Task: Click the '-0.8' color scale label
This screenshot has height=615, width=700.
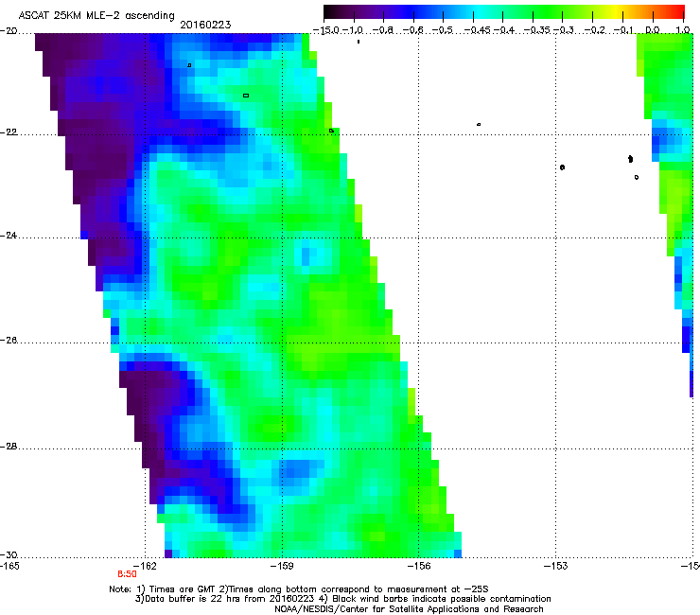Action: point(384,30)
